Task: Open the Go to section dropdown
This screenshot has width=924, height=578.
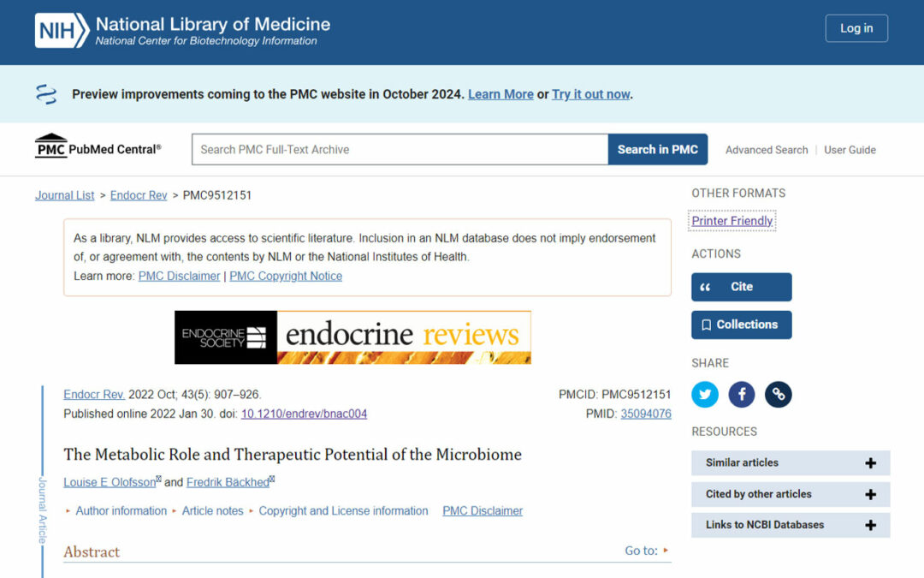Action: (x=647, y=551)
